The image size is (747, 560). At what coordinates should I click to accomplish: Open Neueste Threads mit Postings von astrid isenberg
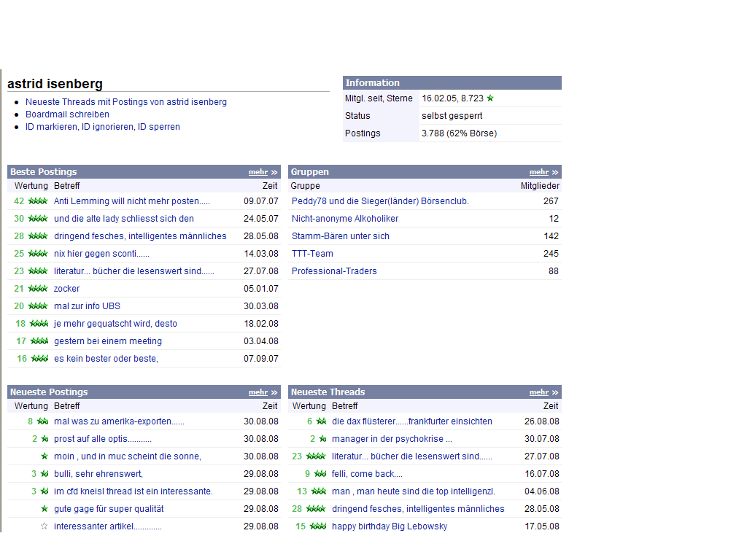click(x=126, y=102)
